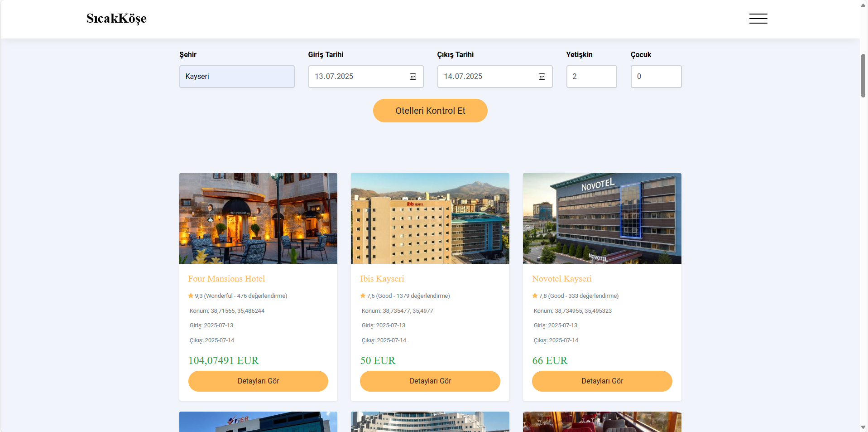This screenshot has width=868, height=432.
Task: Click the Çocuk label
Action: tap(641, 54)
